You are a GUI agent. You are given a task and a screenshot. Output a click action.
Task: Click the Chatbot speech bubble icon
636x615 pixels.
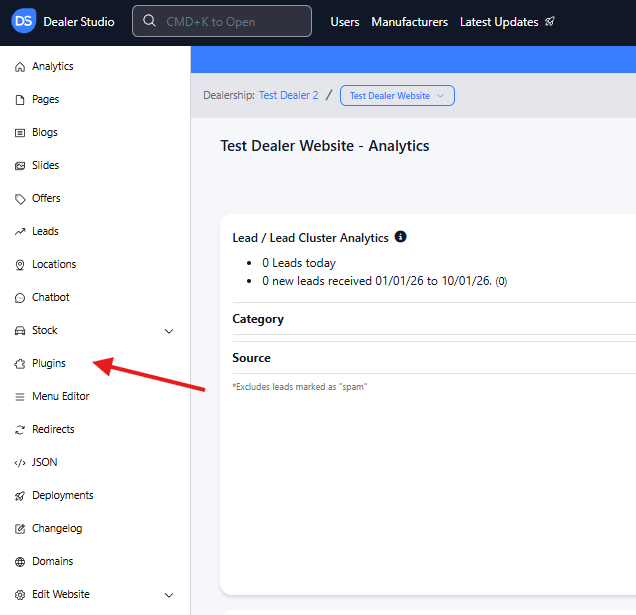20,298
